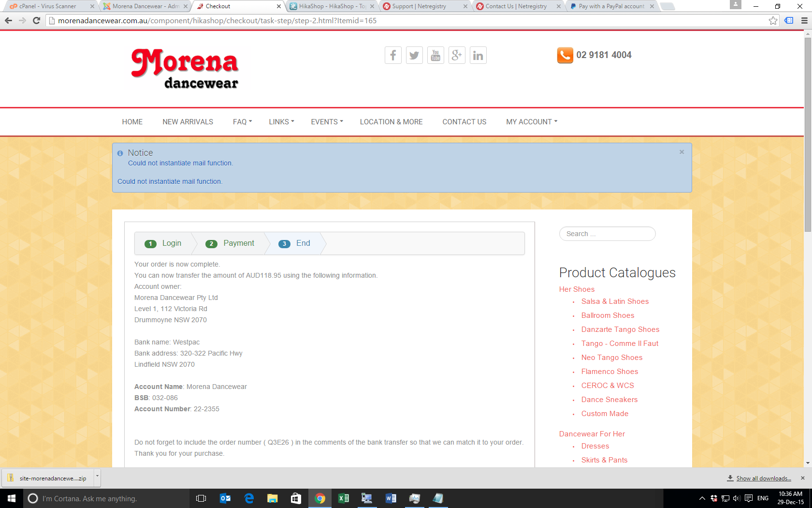Open the taskbar clock and date
This screenshot has height=508, width=812.
click(x=790, y=498)
